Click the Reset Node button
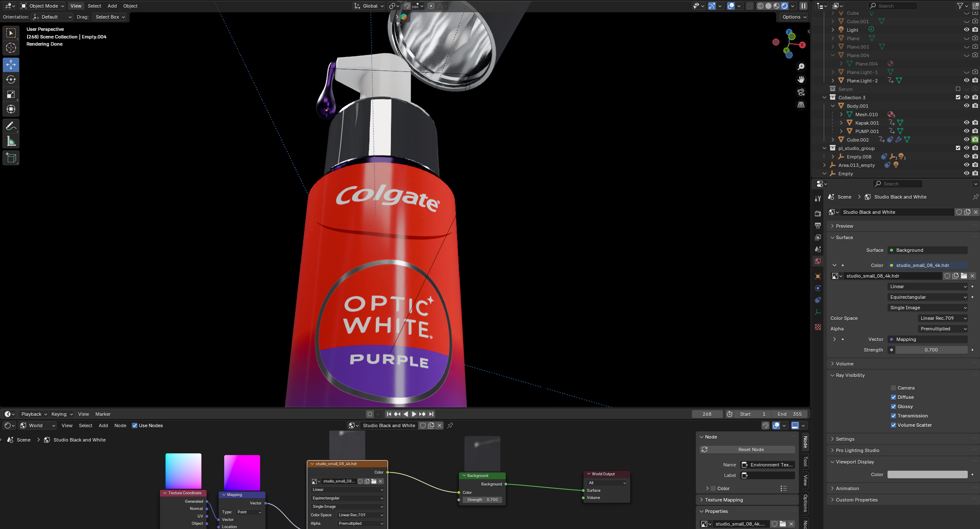 [x=747, y=450]
